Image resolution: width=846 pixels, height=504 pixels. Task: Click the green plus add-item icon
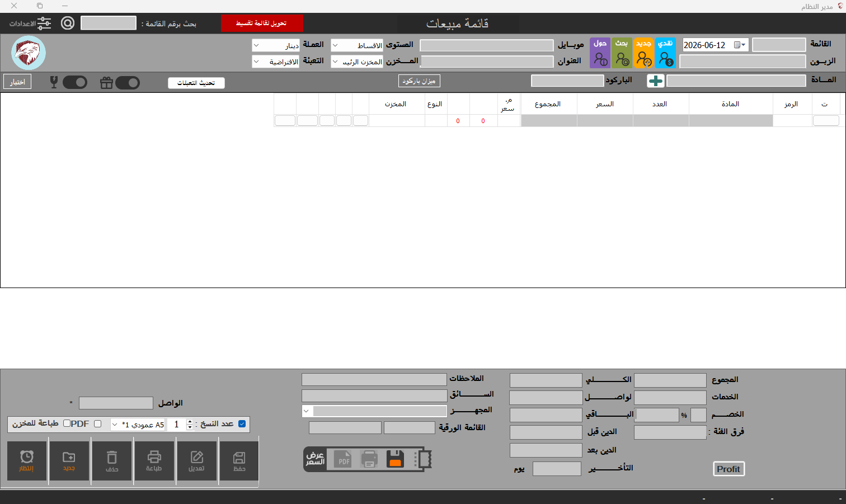(655, 81)
